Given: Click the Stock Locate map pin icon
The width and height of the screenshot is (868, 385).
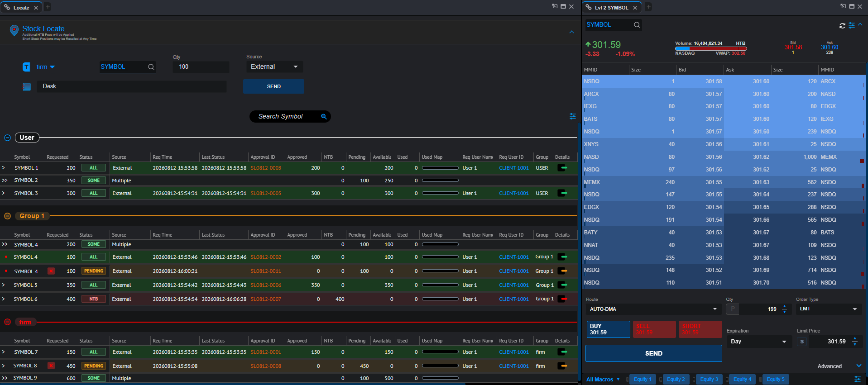Looking at the screenshot, I should click(x=14, y=30).
